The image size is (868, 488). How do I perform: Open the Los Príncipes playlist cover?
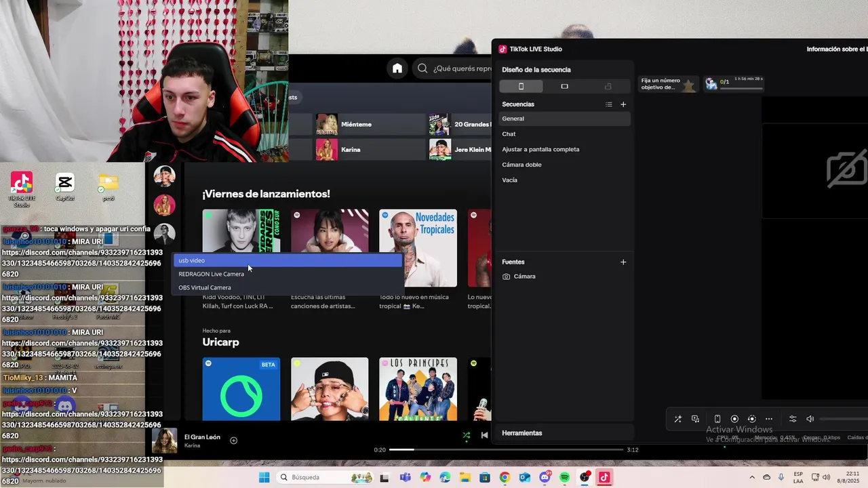[x=418, y=389]
